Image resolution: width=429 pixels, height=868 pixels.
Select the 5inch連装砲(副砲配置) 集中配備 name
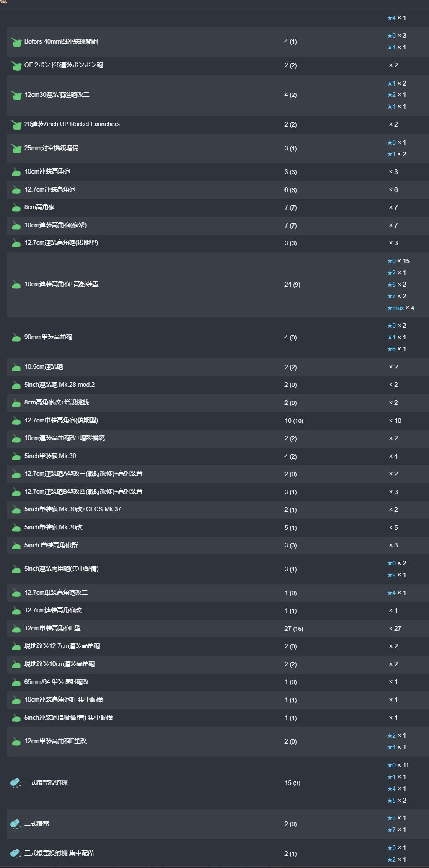tap(68, 718)
